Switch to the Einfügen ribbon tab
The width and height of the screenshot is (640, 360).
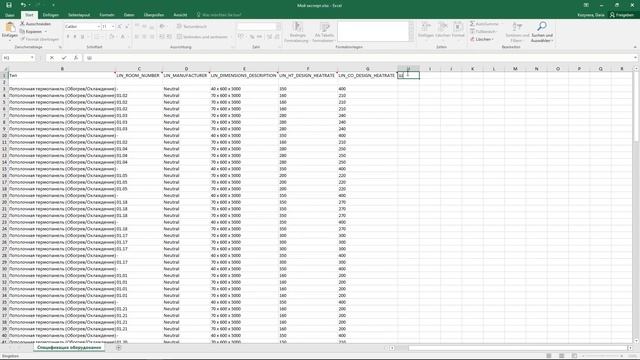pyautogui.click(x=51, y=15)
